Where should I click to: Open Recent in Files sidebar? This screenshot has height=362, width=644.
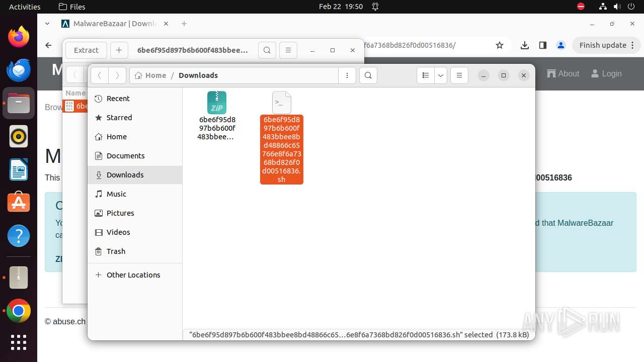135,99
